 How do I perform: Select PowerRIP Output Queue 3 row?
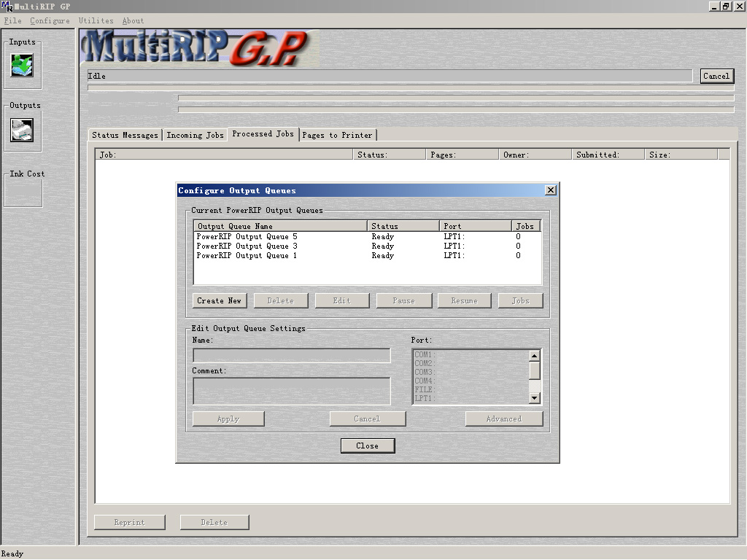368,246
